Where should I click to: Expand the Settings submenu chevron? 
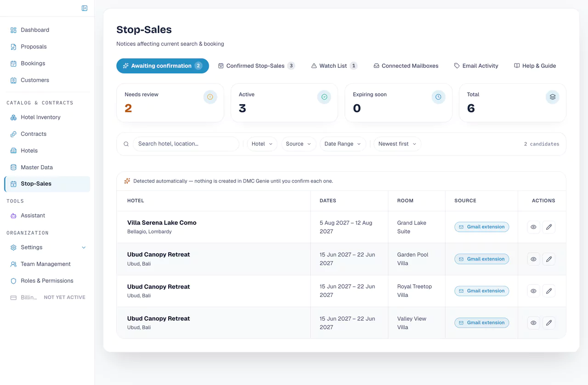84,247
